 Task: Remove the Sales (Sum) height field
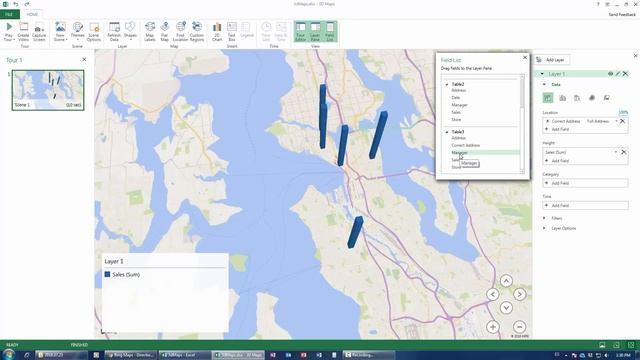[x=624, y=152]
